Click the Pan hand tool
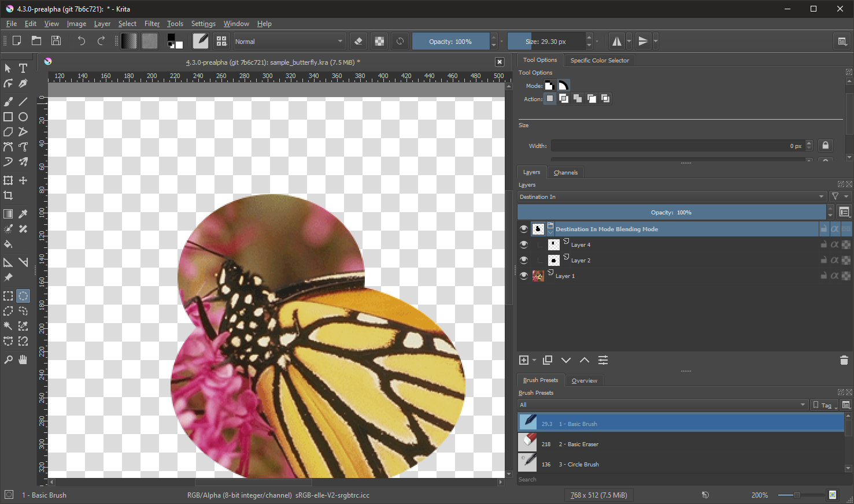 pos(23,360)
